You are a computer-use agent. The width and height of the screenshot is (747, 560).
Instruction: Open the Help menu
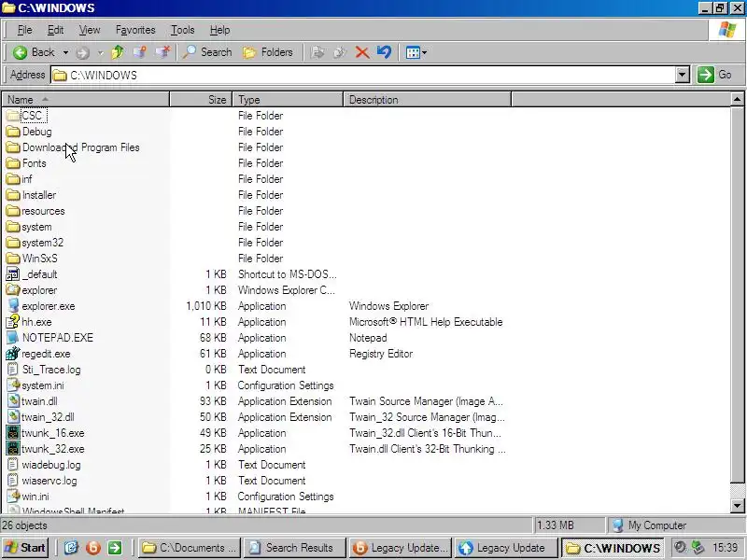coord(219,30)
